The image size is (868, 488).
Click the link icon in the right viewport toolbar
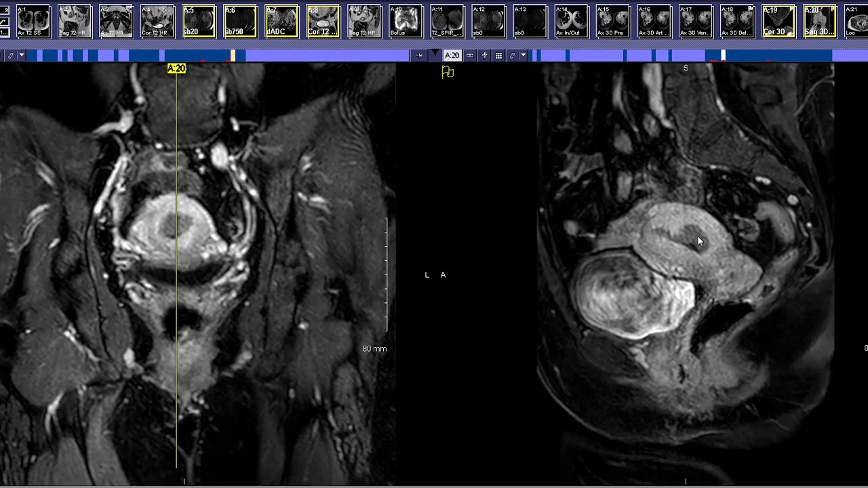click(x=513, y=56)
